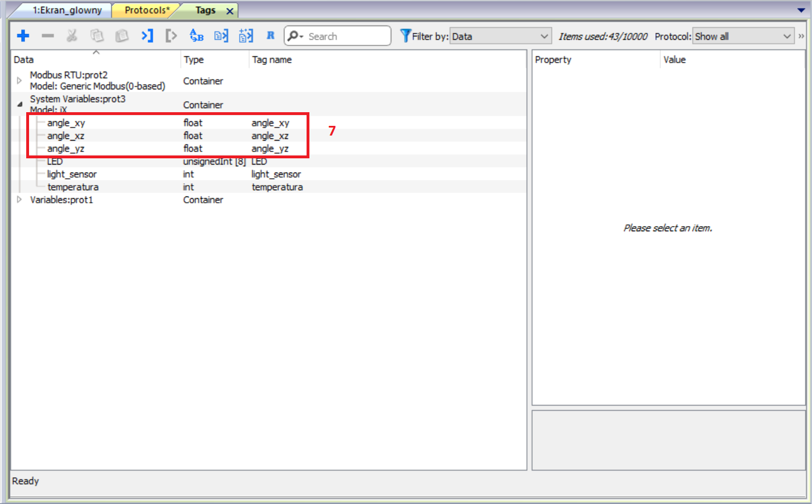Select angle_xz in the Data column

click(66, 136)
